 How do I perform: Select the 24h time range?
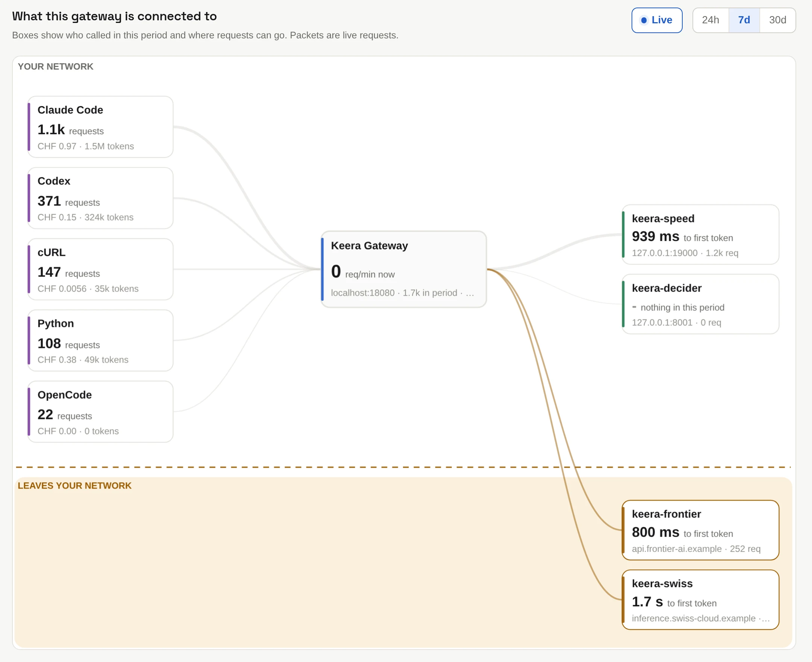coord(710,20)
